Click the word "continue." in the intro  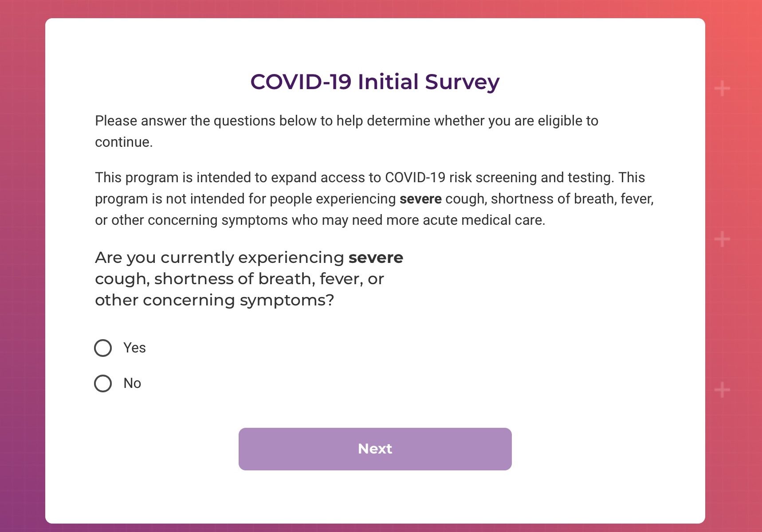coord(124,142)
